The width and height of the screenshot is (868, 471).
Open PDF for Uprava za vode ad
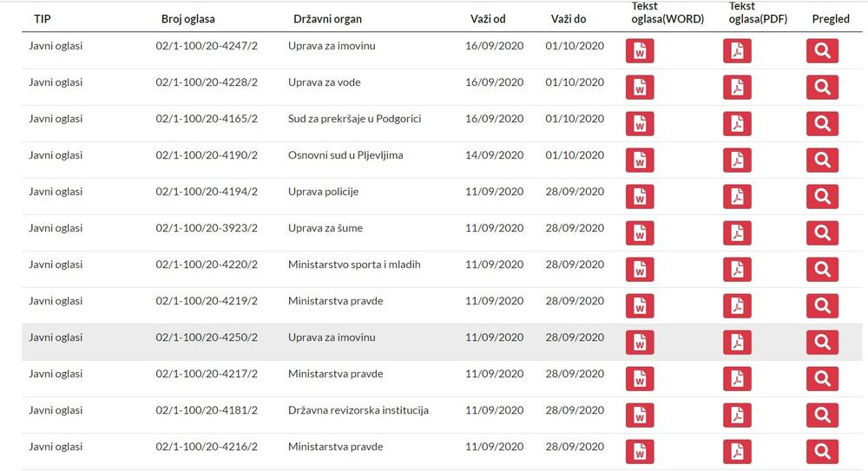point(737,88)
